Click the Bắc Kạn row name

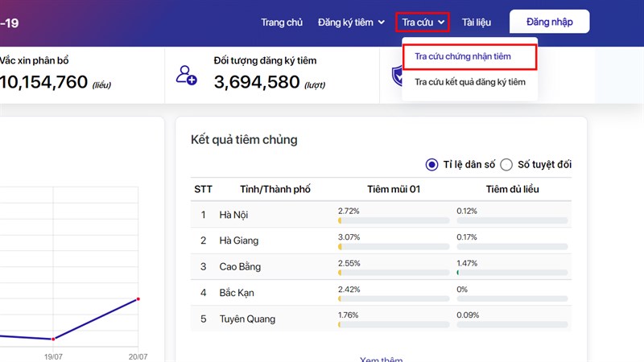pos(237,293)
